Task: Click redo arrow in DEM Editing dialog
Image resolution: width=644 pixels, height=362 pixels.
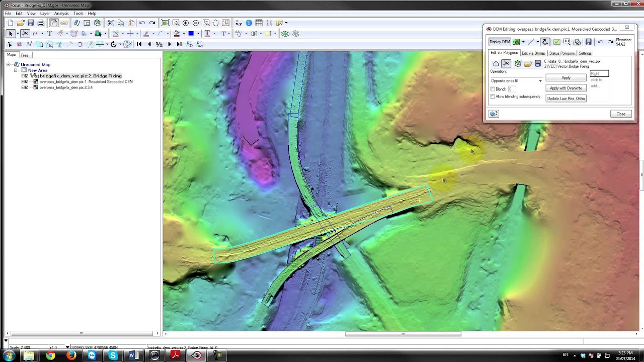Action: pyautogui.click(x=610, y=42)
